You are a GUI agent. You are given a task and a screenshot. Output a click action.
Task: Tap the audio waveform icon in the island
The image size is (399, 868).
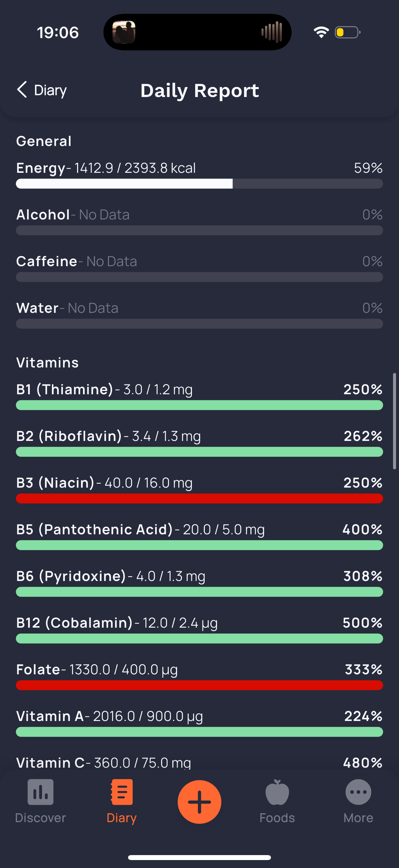click(x=272, y=32)
